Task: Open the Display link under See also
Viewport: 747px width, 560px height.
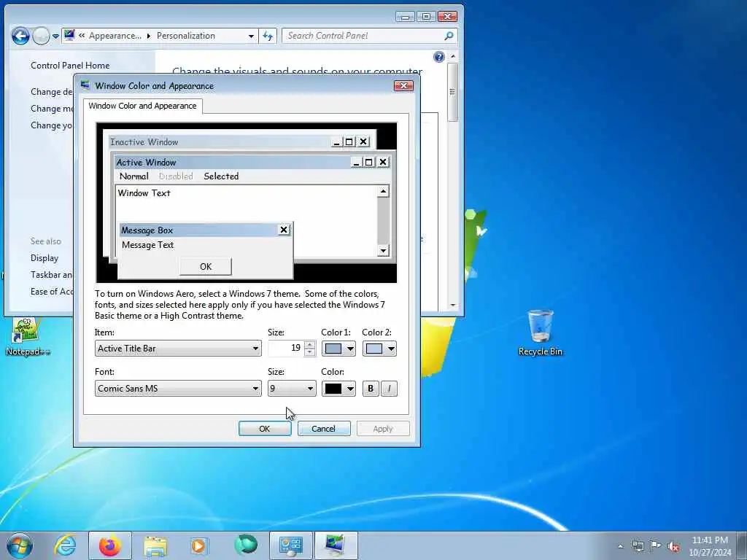Action: pos(44,258)
